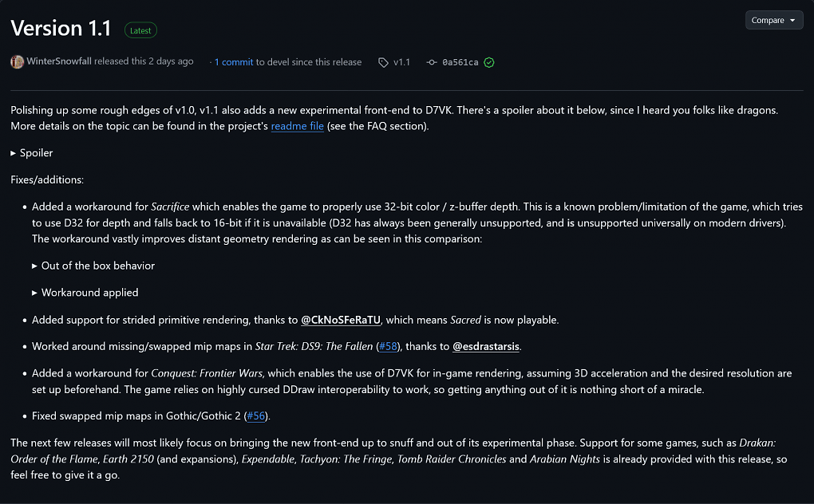Click the Version 1.1 heading
The image size is (814, 504).
[x=61, y=28]
